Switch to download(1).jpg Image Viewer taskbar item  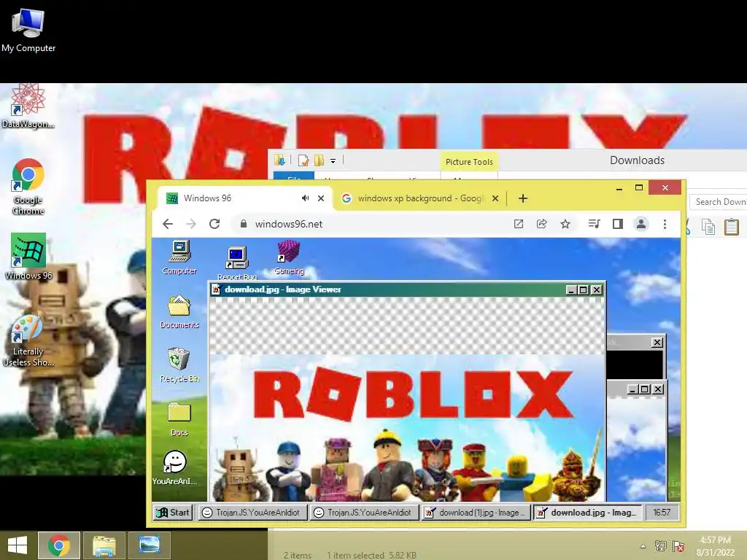click(x=476, y=513)
